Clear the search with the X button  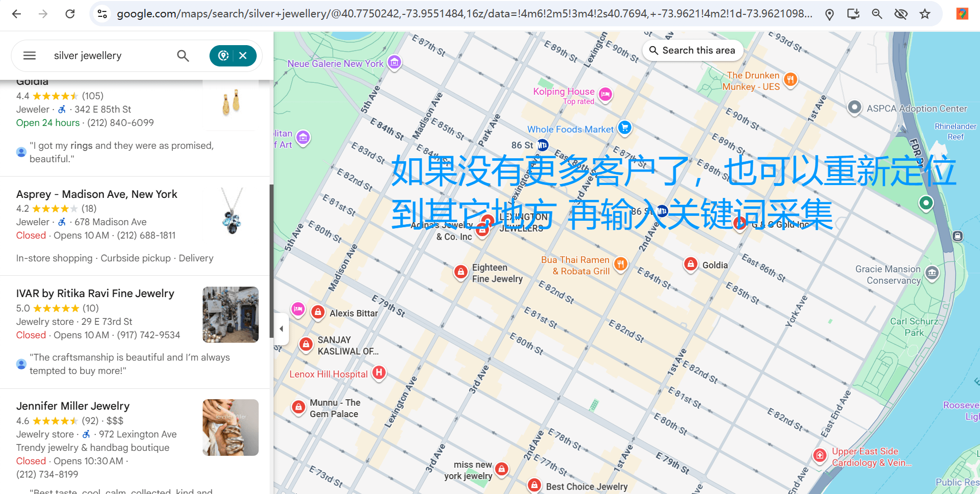tap(243, 56)
